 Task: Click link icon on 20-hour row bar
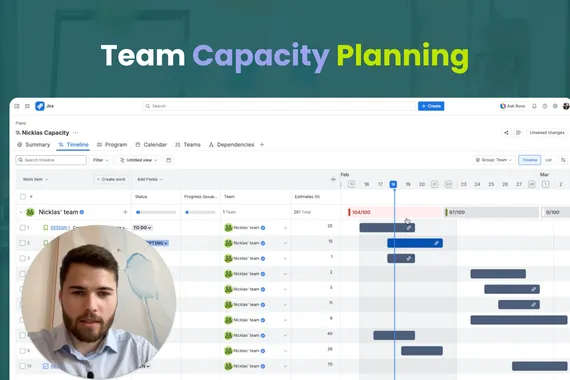click(409, 228)
